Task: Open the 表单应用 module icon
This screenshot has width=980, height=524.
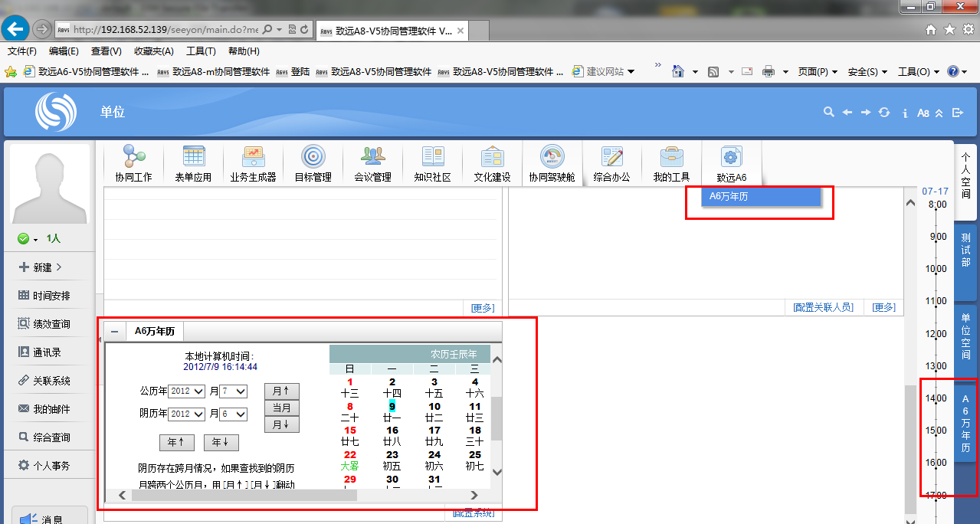Action: pos(193,157)
